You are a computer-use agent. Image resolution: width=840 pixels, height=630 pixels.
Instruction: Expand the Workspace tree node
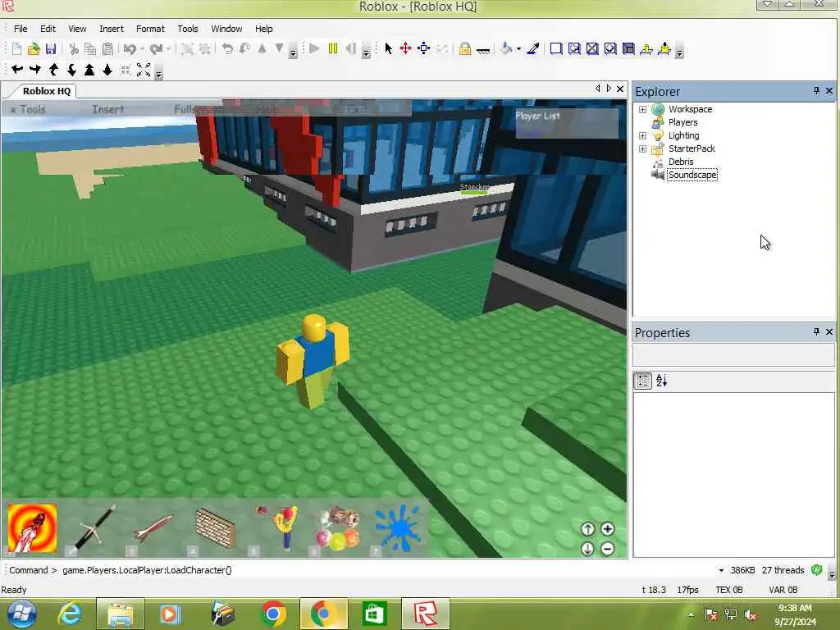pyautogui.click(x=642, y=109)
